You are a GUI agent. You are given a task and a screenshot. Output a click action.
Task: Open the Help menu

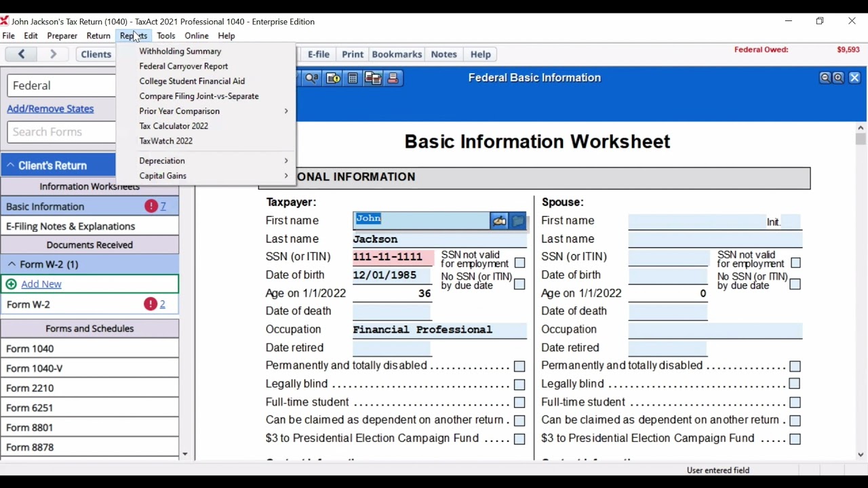click(x=226, y=36)
